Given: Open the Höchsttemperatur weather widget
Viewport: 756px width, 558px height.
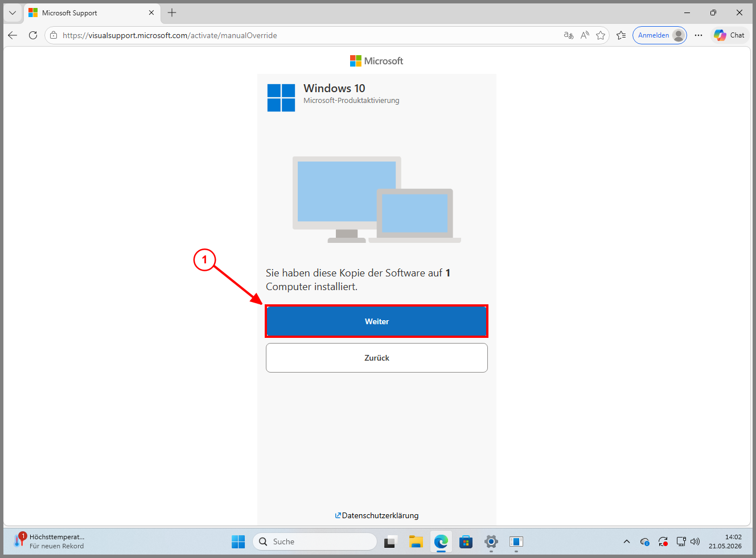Looking at the screenshot, I should pyautogui.click(x=50, y=542).
